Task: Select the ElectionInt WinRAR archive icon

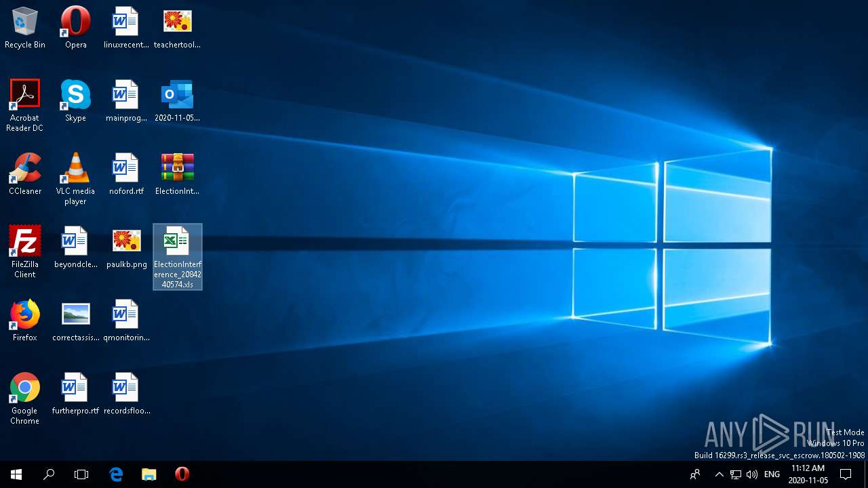Action: 177,174
